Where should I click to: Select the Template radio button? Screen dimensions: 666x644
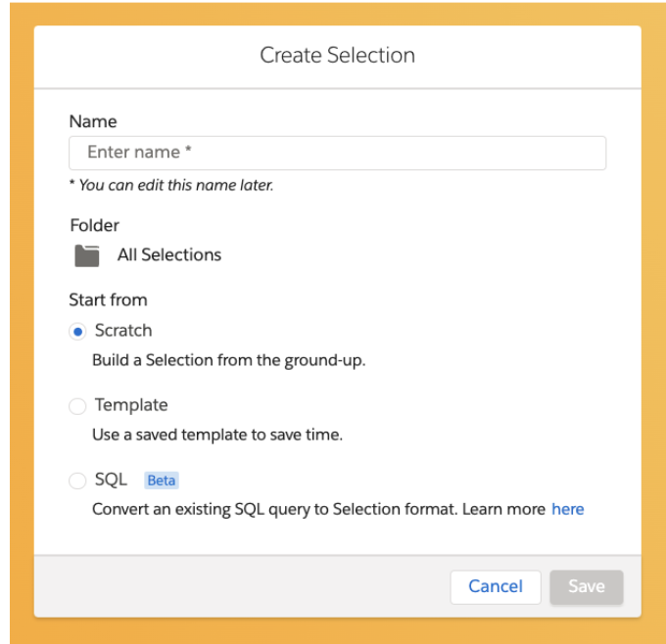(x=77, y=406)
